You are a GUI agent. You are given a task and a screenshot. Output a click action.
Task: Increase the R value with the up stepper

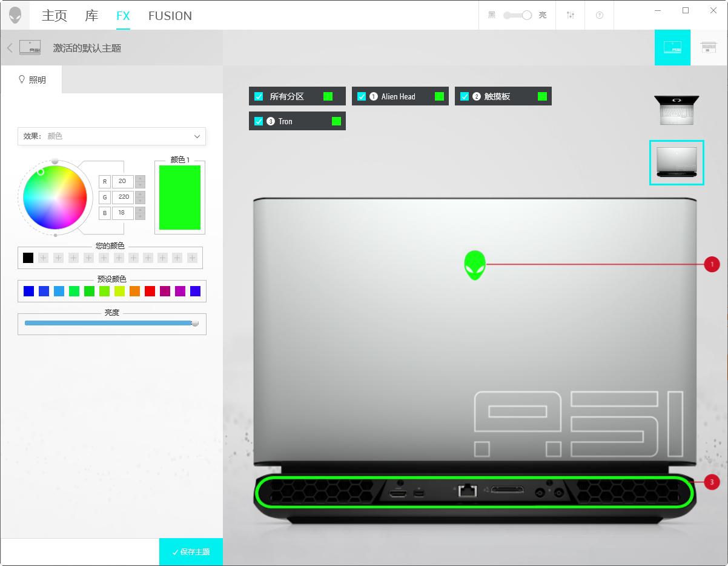click(x=140, y=178)
